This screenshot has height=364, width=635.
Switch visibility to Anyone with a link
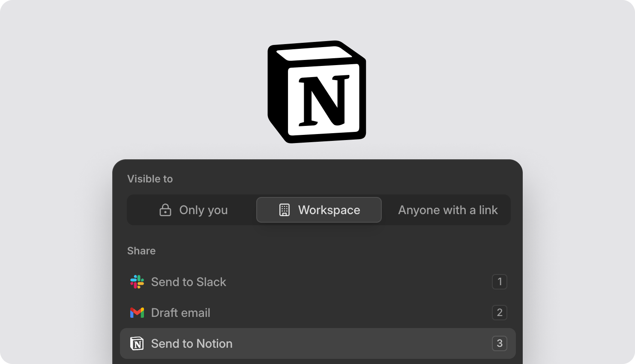pyautogui.click(x=448, y=210)
